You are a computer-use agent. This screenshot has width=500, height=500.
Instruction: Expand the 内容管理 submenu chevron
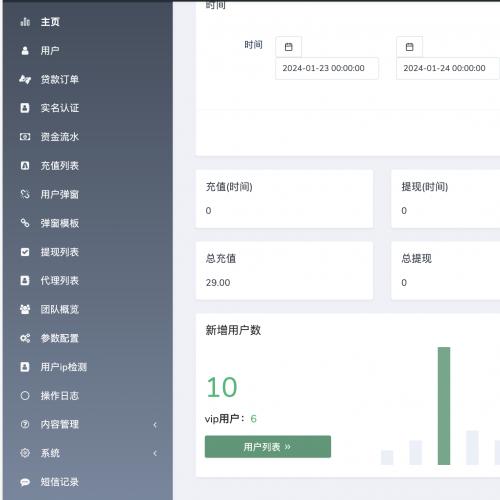(x=155, y=425)
